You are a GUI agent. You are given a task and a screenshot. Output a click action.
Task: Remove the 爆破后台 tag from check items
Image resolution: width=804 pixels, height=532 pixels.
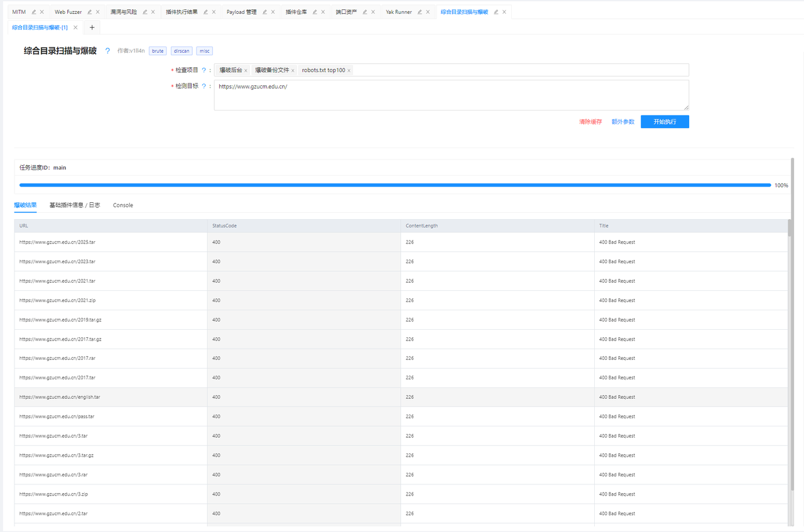(246, 70)
